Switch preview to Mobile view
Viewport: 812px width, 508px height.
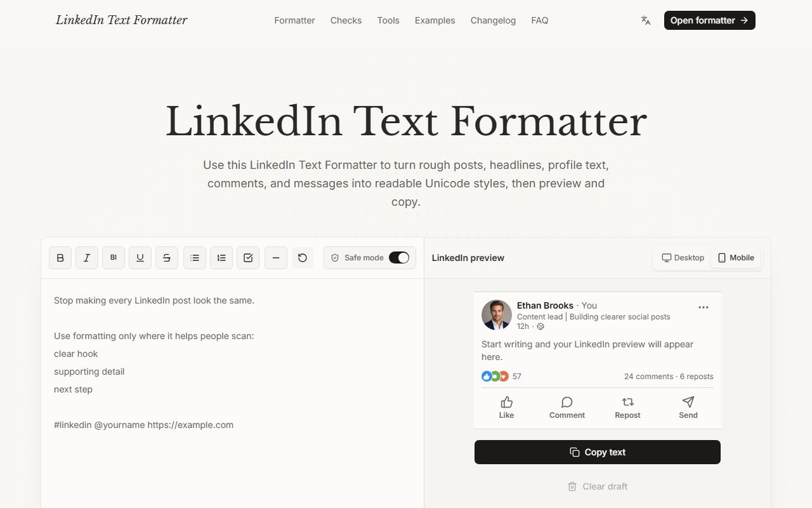(x=736, y=258)
